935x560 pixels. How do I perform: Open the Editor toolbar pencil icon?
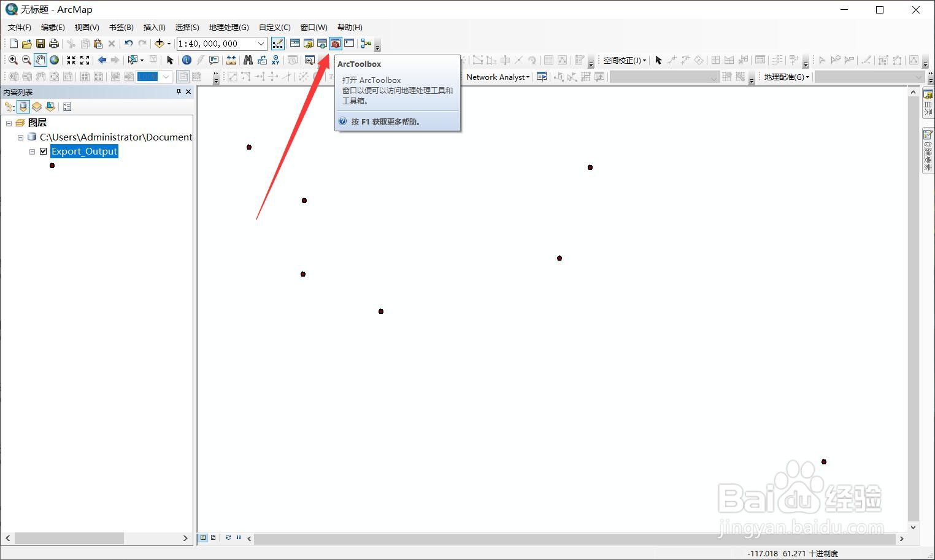point(278,44)
